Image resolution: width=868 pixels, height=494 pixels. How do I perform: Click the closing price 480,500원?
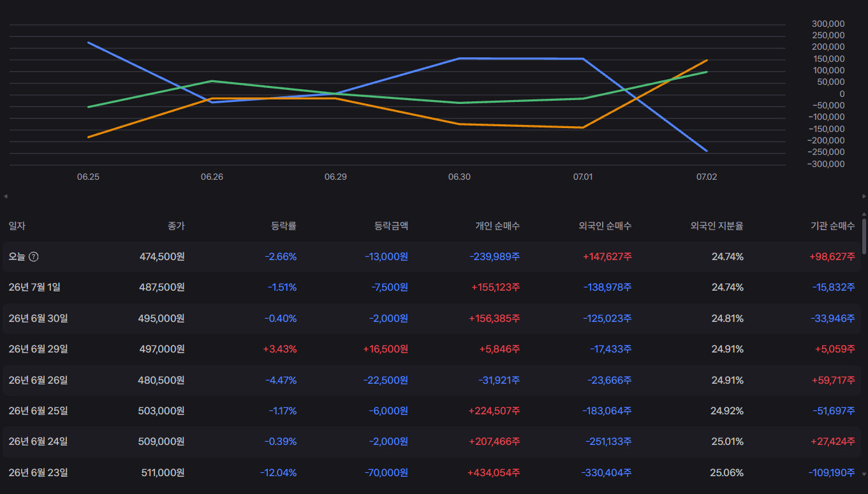coord(161,380)
